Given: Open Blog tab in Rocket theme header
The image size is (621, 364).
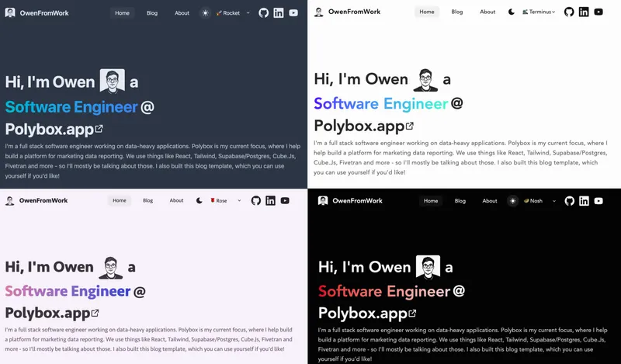Looking at the screenshot, I should pos(152,13).
